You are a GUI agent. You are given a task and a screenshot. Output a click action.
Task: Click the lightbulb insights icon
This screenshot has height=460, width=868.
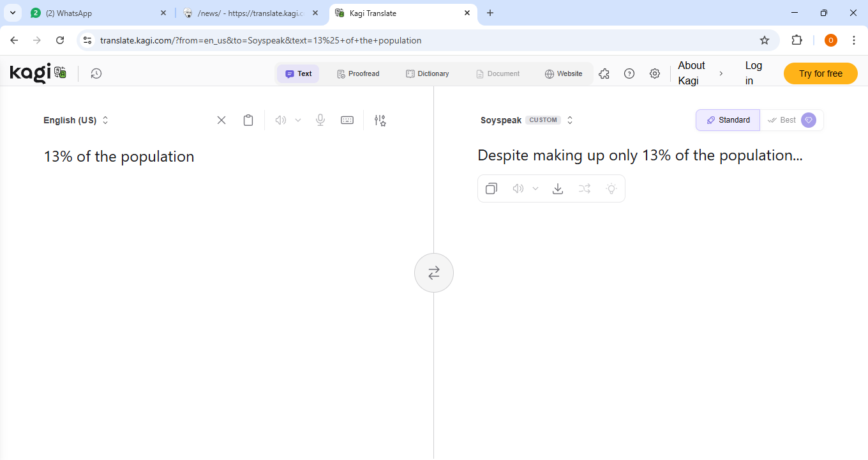611,188
